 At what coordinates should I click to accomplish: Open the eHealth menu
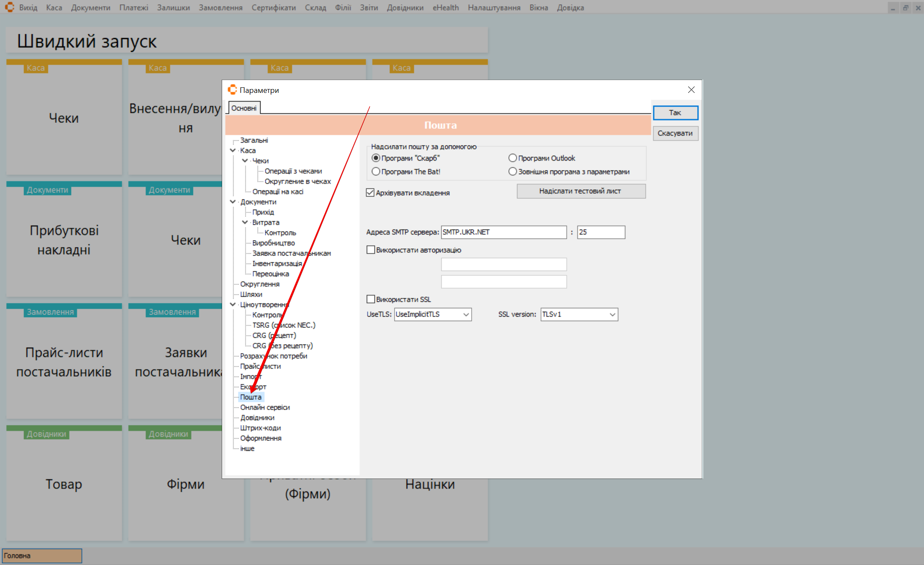pyautogui.click(x=445, y=7)
